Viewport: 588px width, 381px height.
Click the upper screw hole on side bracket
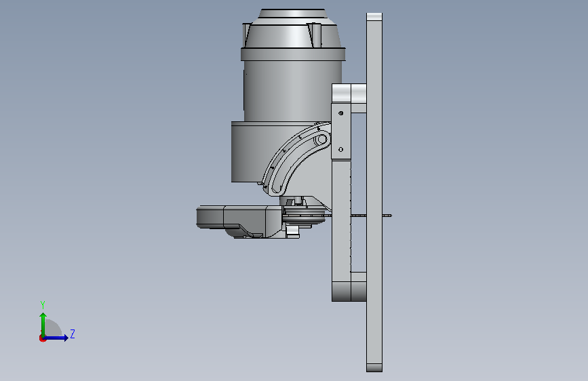click(340, 113)
